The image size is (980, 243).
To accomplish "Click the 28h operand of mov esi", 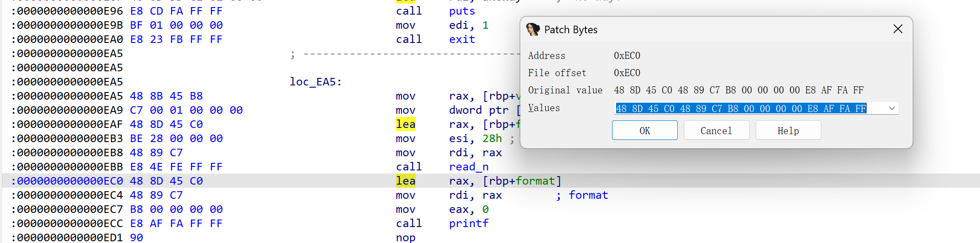I will pos(492,139).
